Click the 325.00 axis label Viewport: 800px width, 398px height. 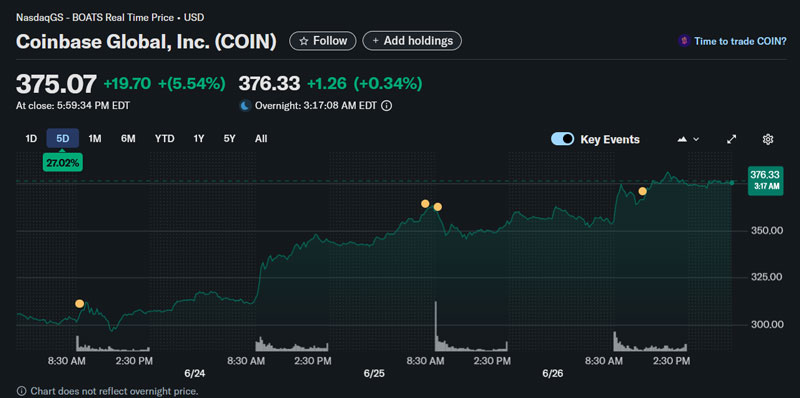tap(767, 278)
